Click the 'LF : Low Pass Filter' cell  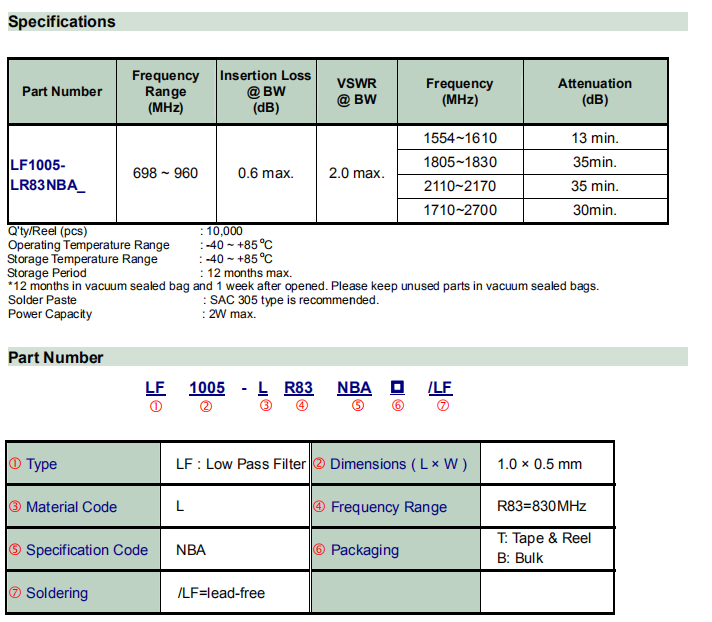pos(235,464)
